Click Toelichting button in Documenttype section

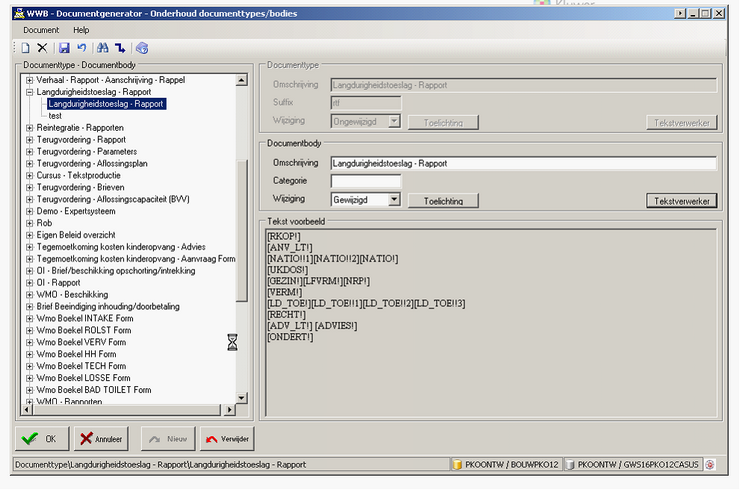[443, 122]
